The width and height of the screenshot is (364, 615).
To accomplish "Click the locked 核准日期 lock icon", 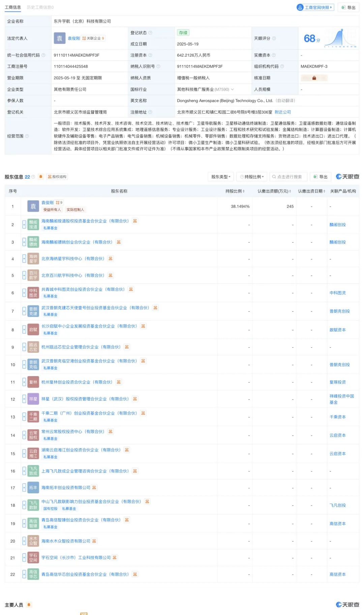I will (314, 78).
